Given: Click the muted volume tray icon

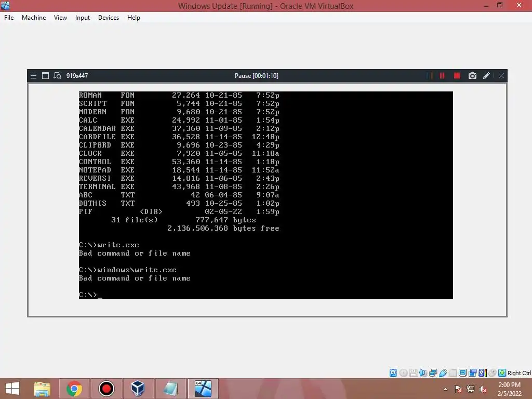Looking at the screenshot, I should pos(483,389).
